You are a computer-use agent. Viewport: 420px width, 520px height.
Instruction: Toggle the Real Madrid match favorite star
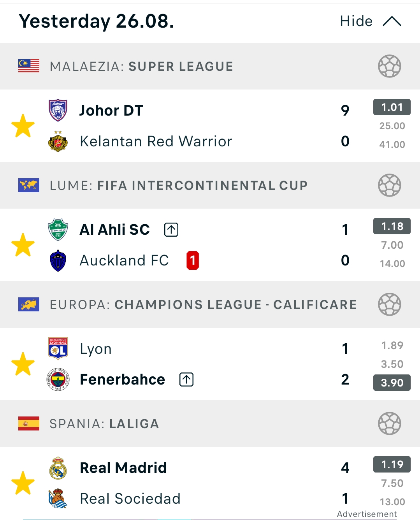coord(23,483)
